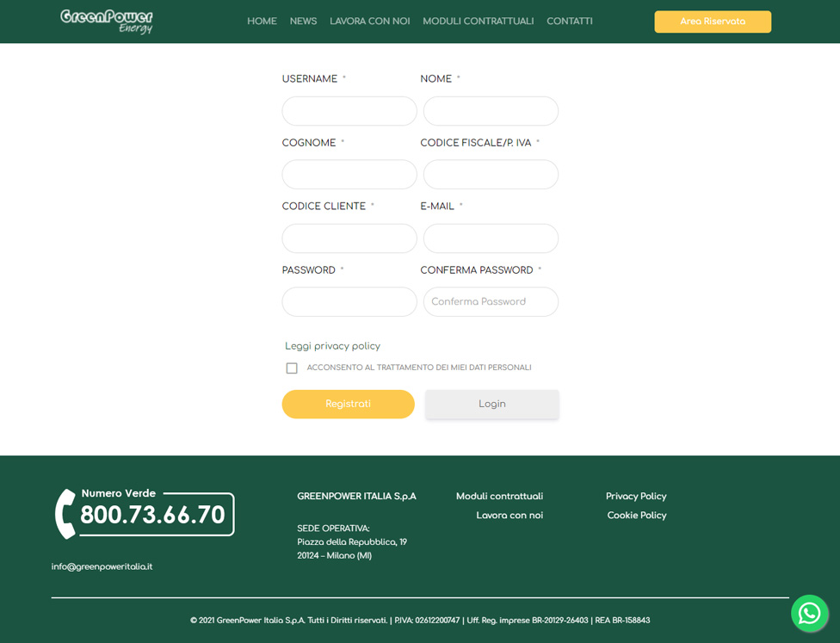This screenshot has width=840, height=643.
Task: Click the CODICE CLIENTE input
Action: point(349,238)
